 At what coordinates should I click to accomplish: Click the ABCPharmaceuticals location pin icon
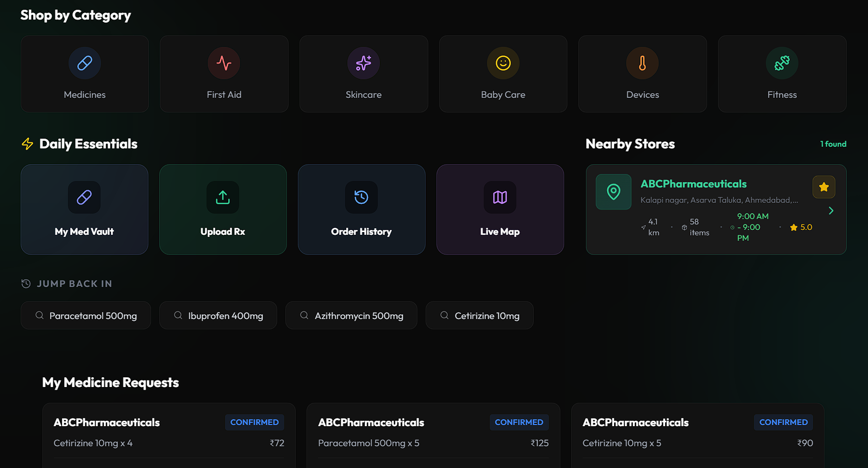(x=614, y=192)
